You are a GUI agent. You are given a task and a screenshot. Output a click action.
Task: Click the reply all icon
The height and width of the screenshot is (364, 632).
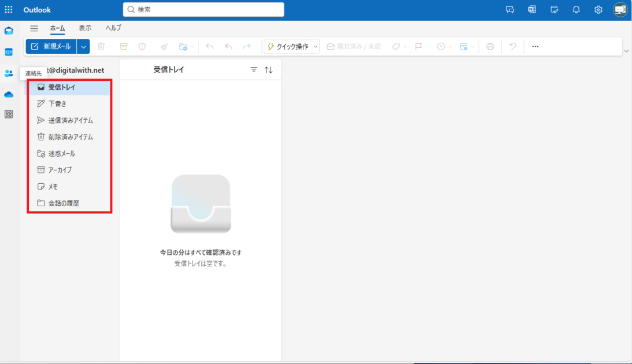click(x=228, y=47)
